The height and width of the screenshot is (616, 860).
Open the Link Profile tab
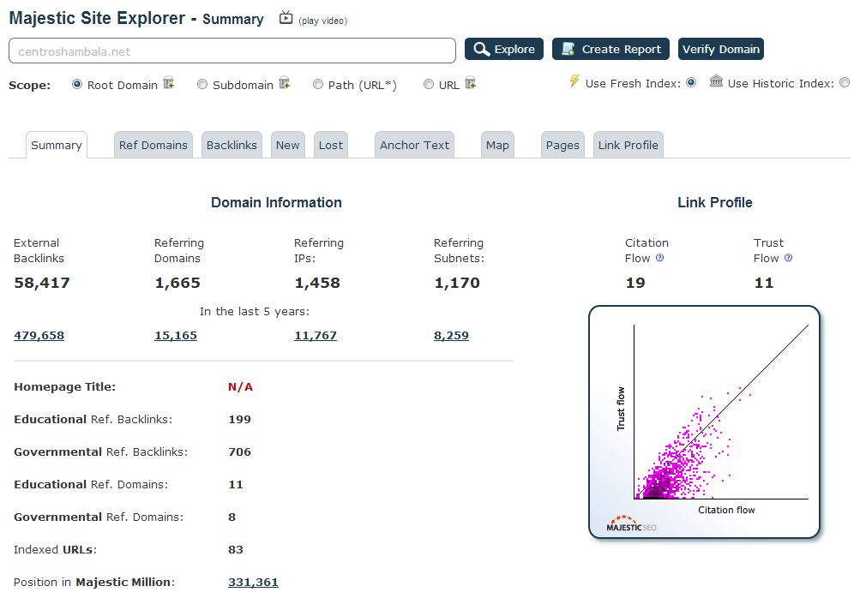(x=628, y=146)
